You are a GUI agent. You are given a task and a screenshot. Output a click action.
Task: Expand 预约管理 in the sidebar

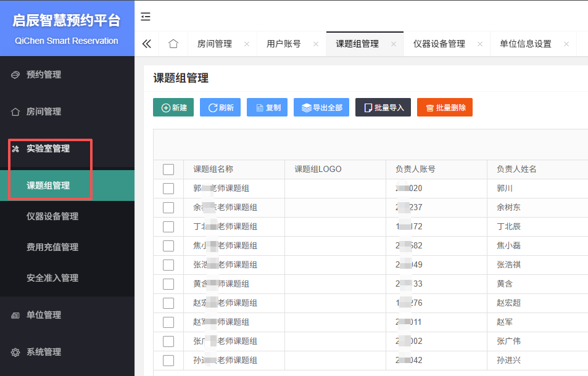point(43,75)
